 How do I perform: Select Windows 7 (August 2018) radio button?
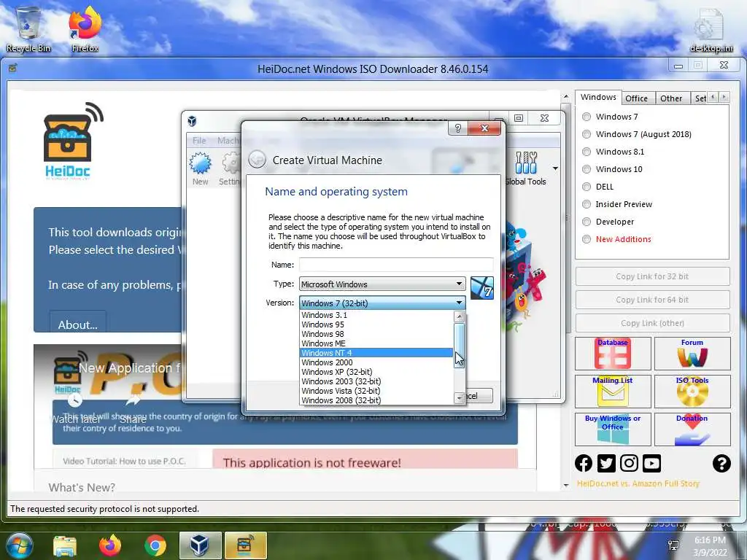(587, 134)
